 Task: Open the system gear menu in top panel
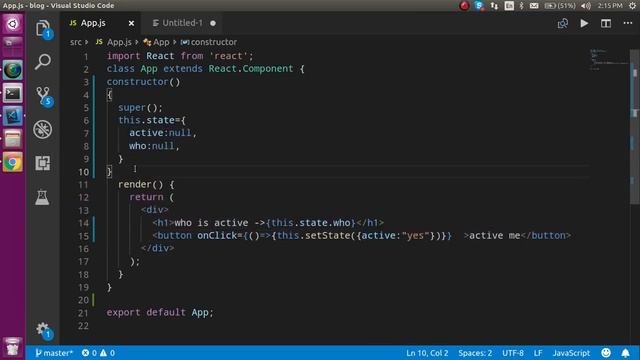(632, 5)
